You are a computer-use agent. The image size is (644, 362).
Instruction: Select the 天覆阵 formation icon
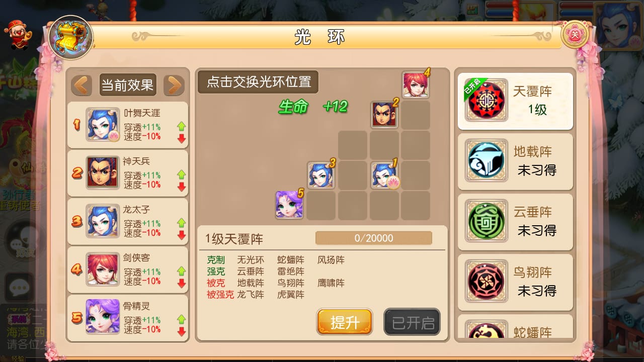tap(486, 101)
